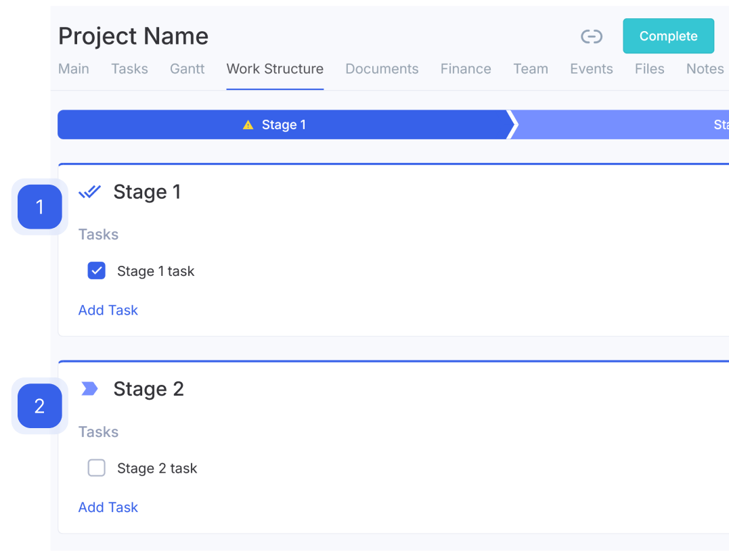Image resolution: width=729 pixels, height=560 pixels.
Task: Select the Work Structure tab
Action: pos(275,69)
